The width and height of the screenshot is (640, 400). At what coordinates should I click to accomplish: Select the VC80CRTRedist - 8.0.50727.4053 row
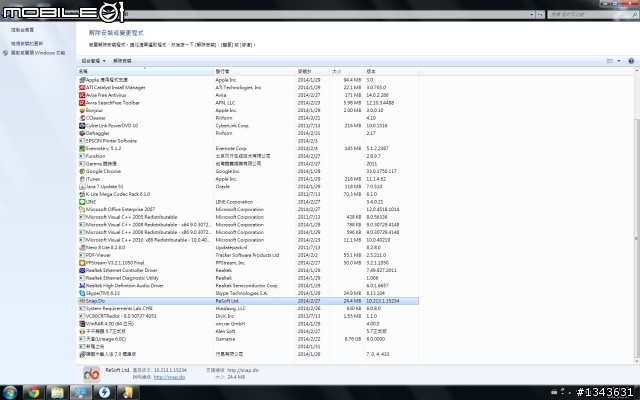(248, 316)
